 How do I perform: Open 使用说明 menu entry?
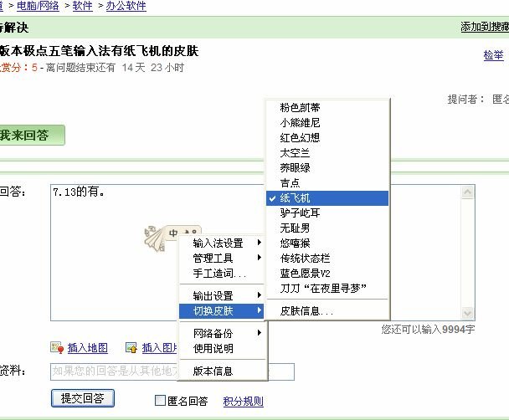pos(223,348)
